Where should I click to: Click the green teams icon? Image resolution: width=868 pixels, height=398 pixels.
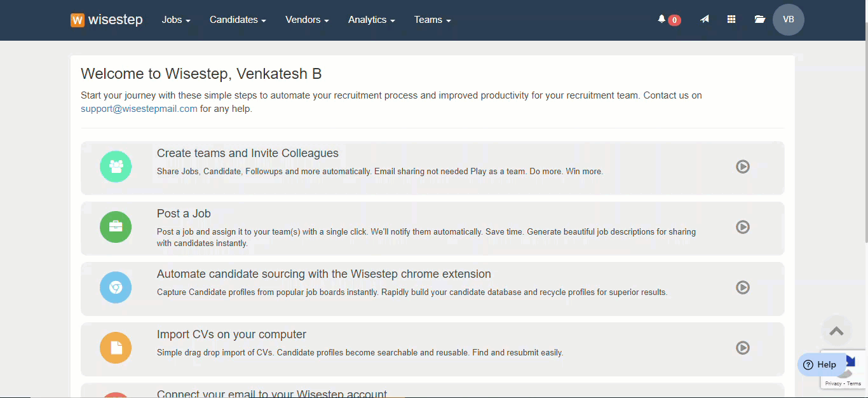pyautogui.click(x=116, y=167)
